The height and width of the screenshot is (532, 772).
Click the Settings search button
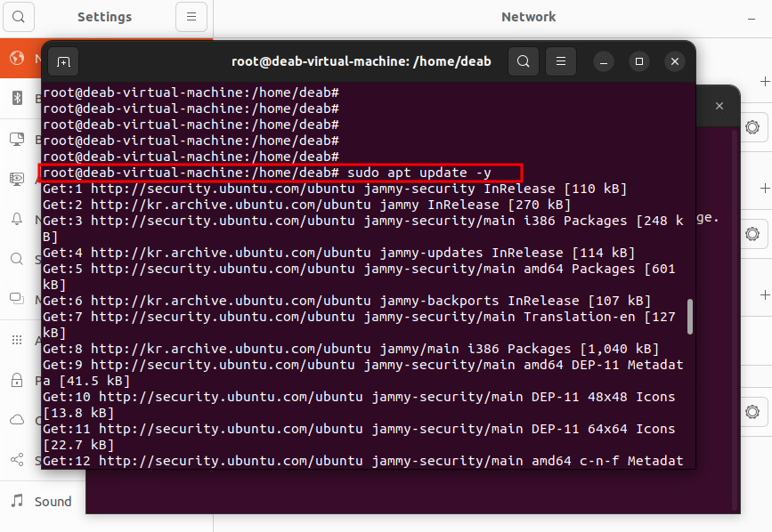pos(19,17)
